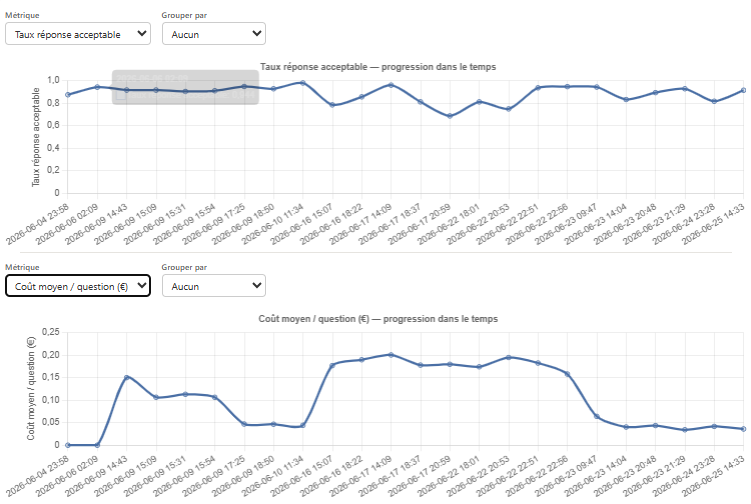Click the 2026-06-23 14:04 point on acceptable-rate chart
This screenshot has height=504, width=751.
pos(626,100)
